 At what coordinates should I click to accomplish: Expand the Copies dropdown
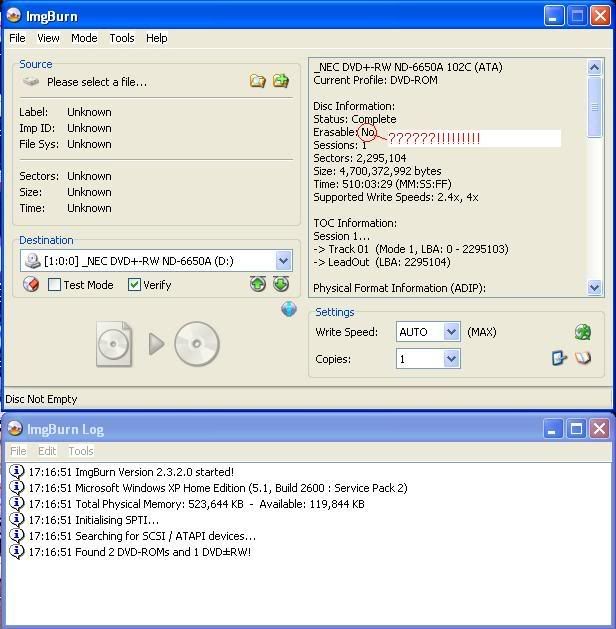[x=452, y=359]
